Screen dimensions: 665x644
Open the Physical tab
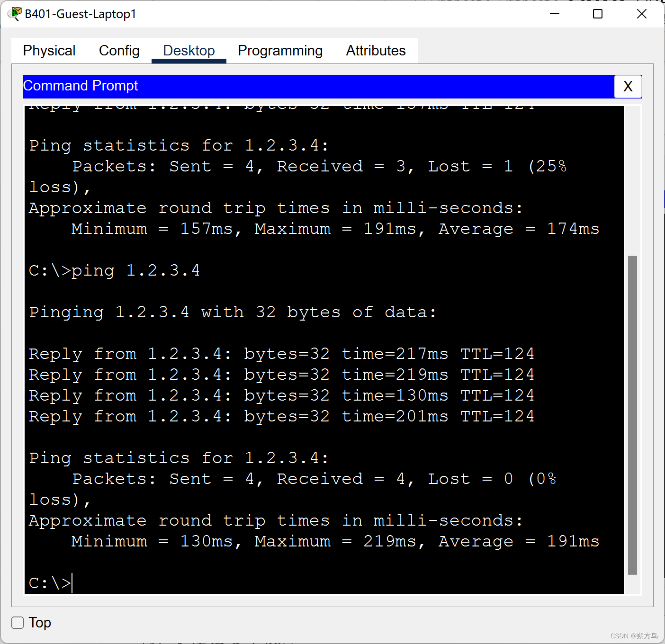click(49, 51)
